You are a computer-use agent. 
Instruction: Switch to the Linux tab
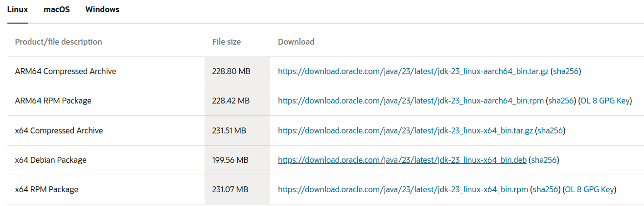[18, 10]
